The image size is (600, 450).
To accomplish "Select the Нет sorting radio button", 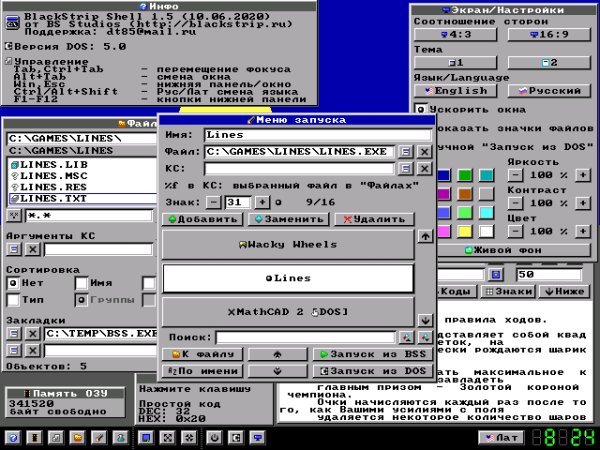I will tap(13, 283).
